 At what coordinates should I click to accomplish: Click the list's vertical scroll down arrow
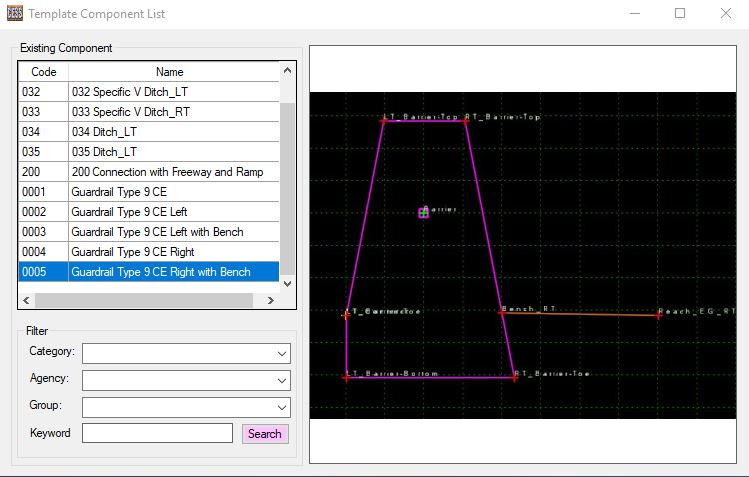coord(287,284)
